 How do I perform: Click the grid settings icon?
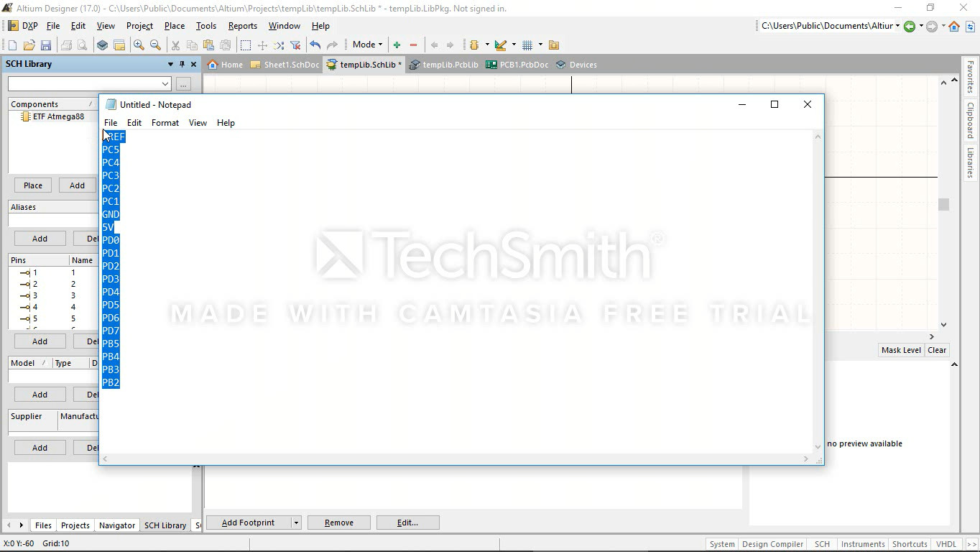527,45
